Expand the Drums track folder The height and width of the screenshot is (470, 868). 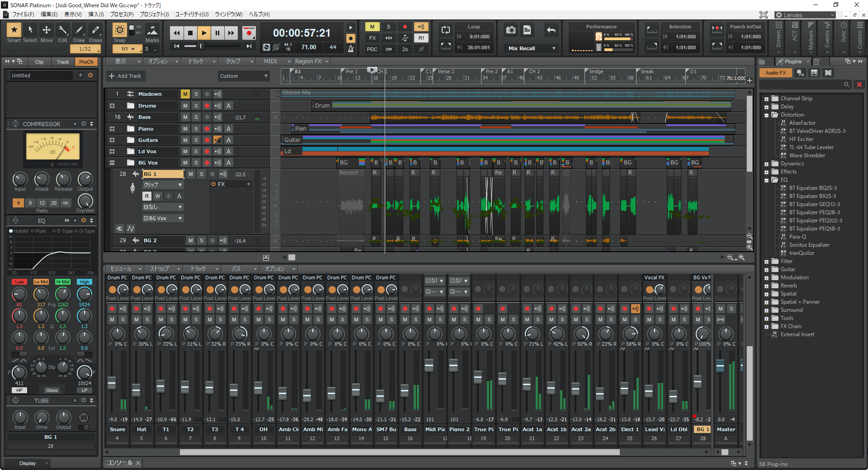[112, 106]
